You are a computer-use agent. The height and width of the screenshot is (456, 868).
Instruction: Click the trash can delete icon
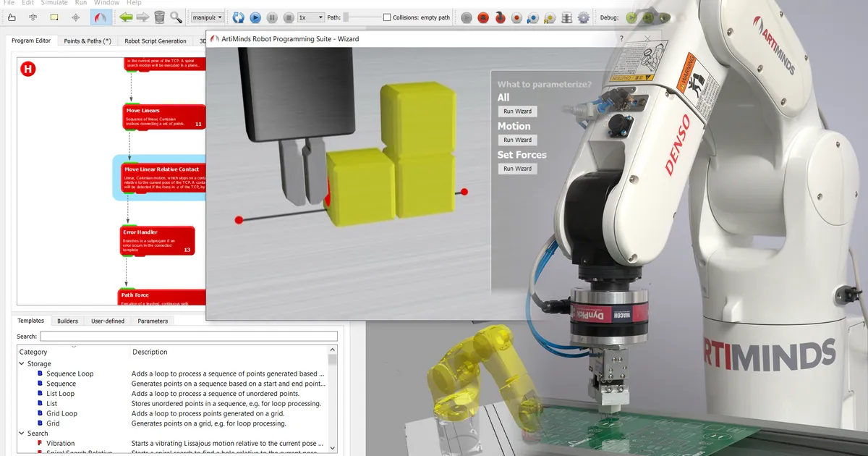160,17
